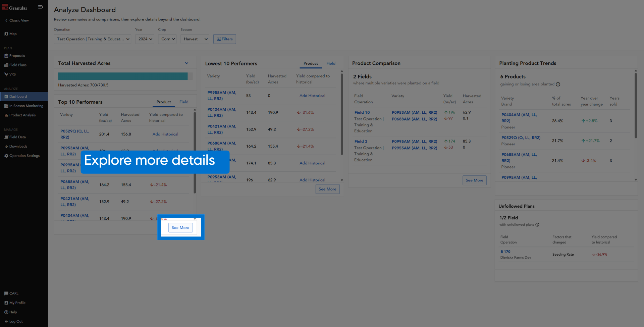Log Out of Granular
The image size is (644, 327).
[14, 322]
